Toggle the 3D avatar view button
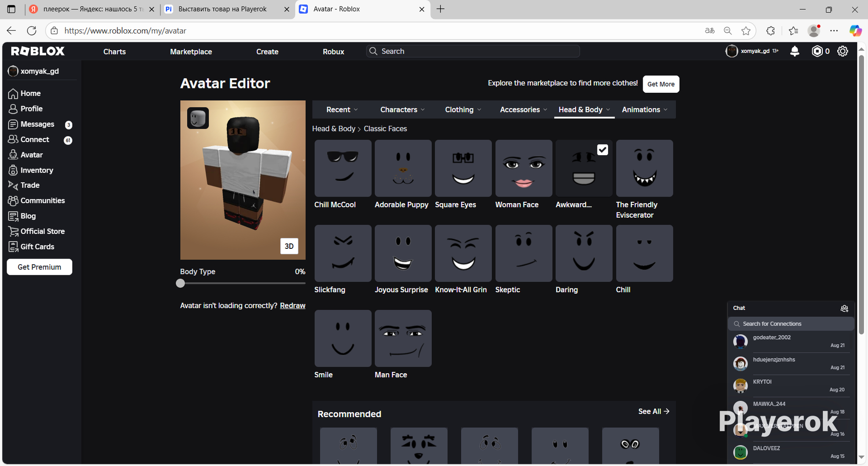Image resolution: width=868 pixels, height=466 pixels. 289,246
